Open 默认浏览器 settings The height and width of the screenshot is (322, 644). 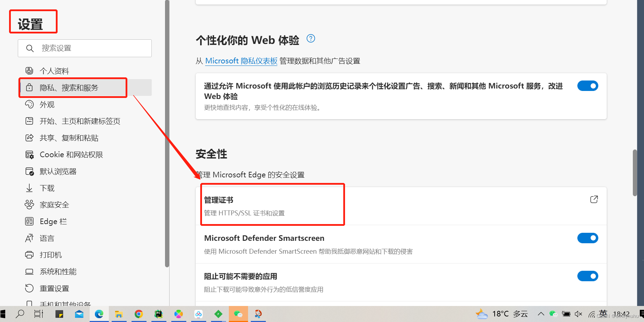[x=58, y=171]
